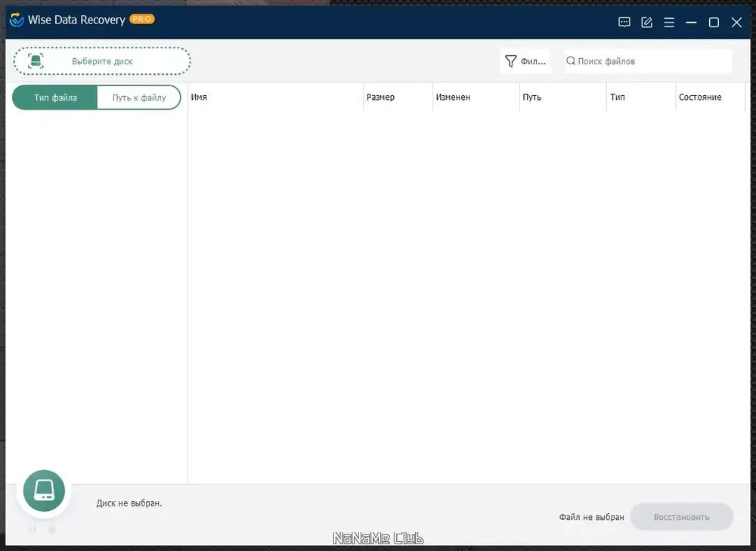Sort by the Тип column header
This screenshot has width=756, height=551.
[641, 97]
